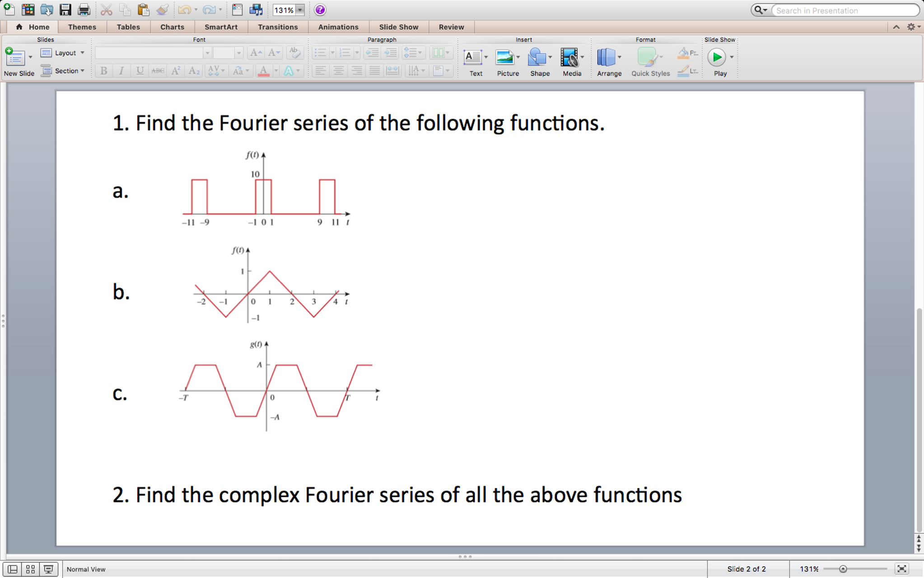Image resolution: width=924 pixels, height=578 pixels.
Task: Click the Clear Formatting icon
Action: (294, 53)
